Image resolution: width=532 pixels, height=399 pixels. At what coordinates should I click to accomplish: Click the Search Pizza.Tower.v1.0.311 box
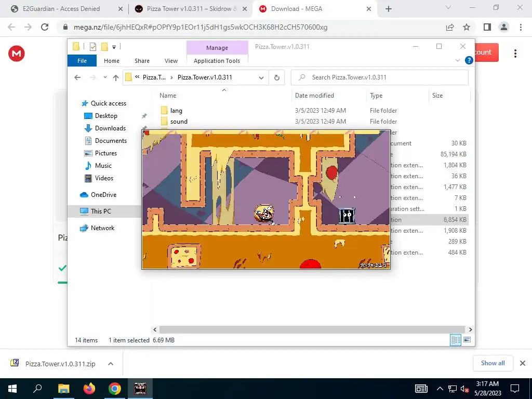(x=380, y=77)
